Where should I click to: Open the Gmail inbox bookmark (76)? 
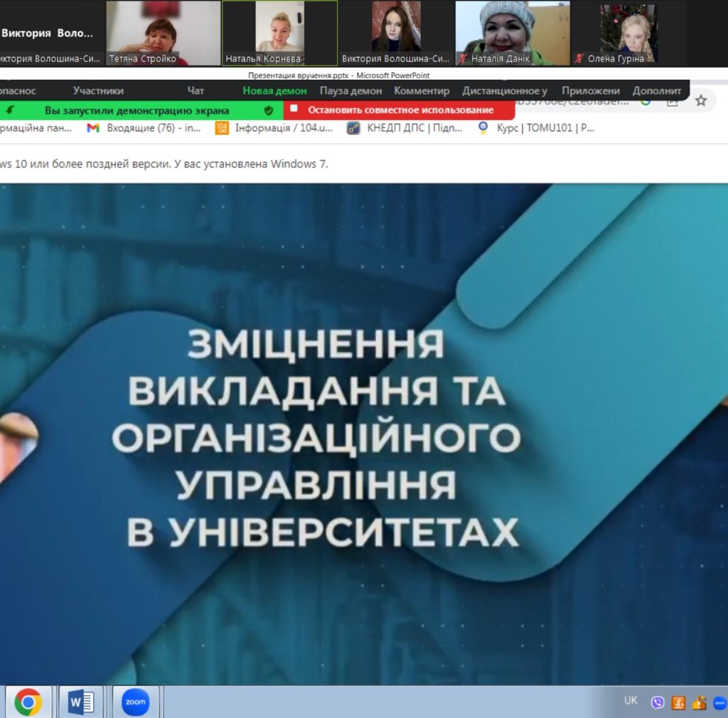pyautogui.click(x=144, y=128)
